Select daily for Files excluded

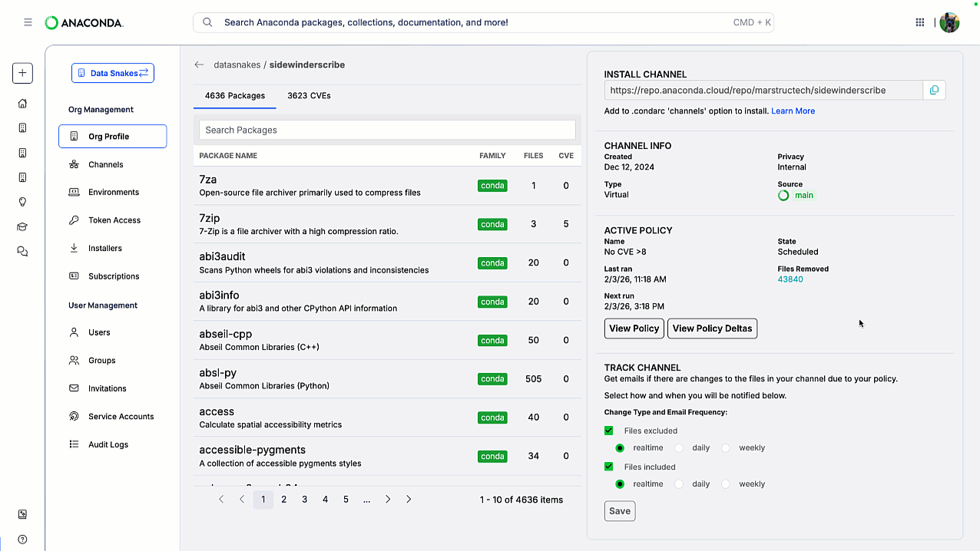[x=679, y=448]
